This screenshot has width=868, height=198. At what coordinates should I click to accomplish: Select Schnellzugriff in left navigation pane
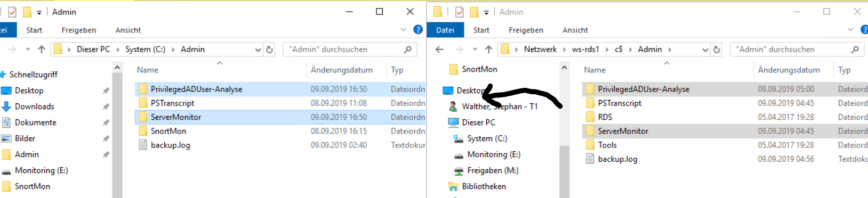[x=33, y=75]
